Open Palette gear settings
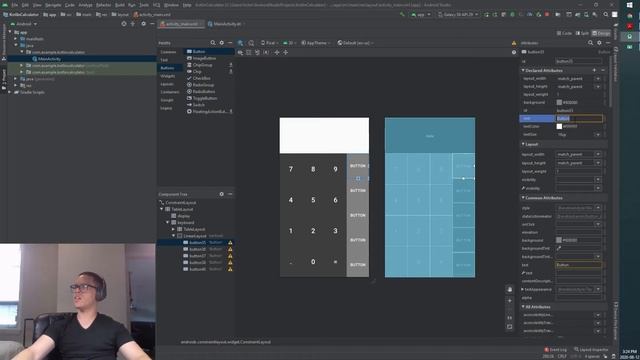 (x=222, y=43)
